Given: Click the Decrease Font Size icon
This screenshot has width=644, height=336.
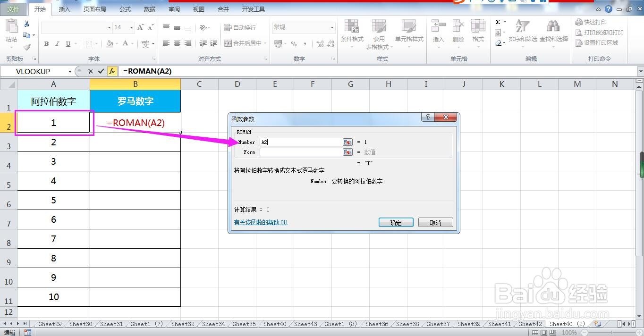Looking at the screenshot, I should click(x=151, y=27).
